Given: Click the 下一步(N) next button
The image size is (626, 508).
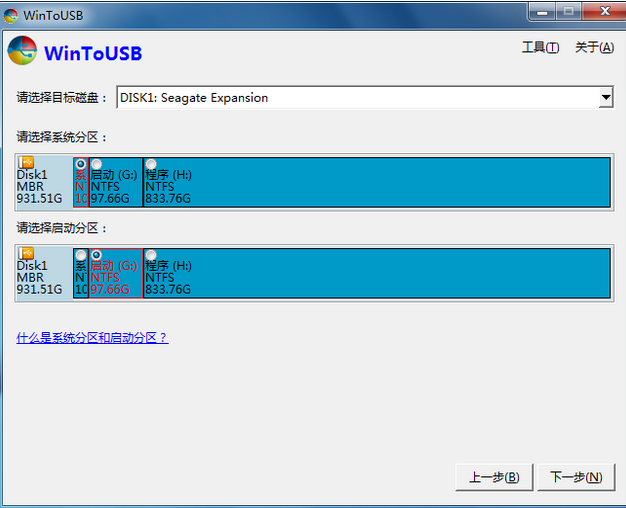Looking at the screenshot, I should 576,477.
